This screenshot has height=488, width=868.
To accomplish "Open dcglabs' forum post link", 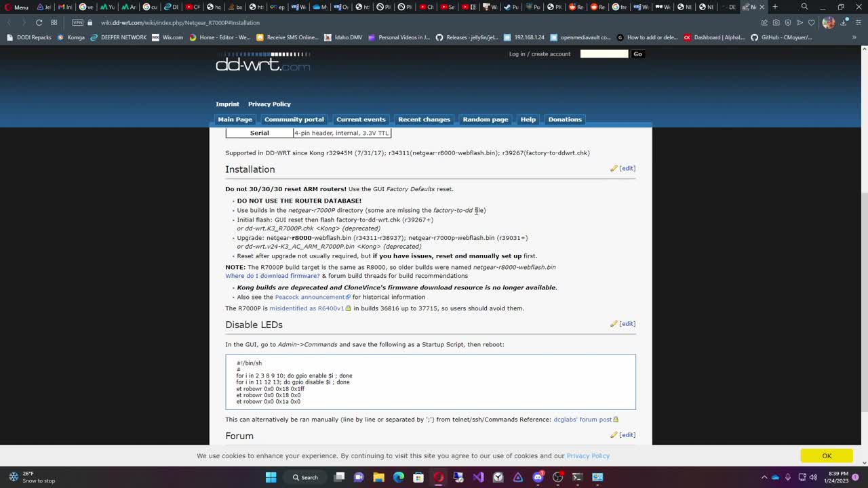I will point(586,420).
